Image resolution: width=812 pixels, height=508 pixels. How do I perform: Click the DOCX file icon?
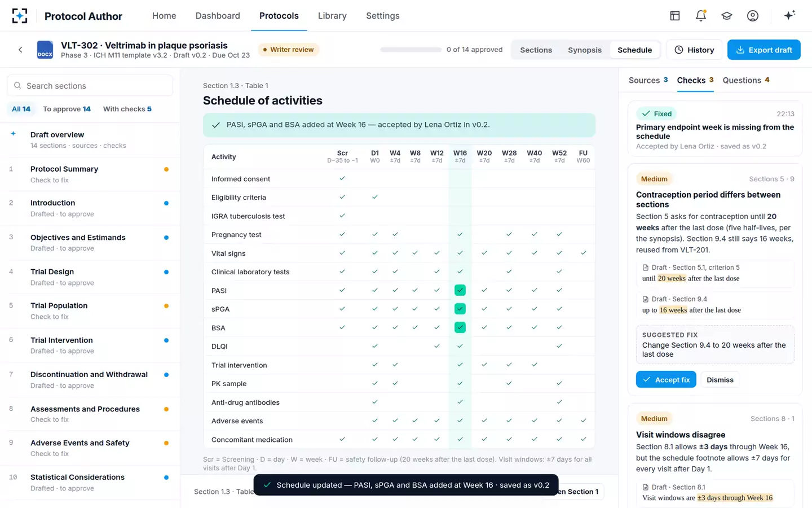pyautogui.click(x=45, y=50)
